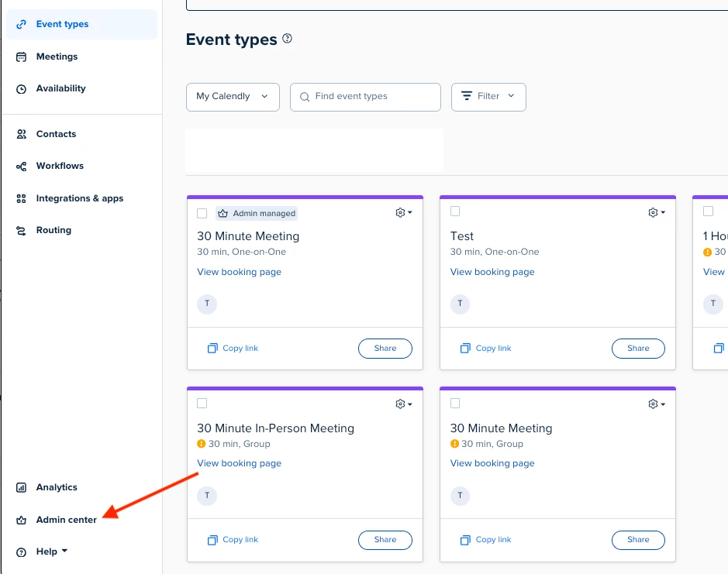Click the Contacts people icon
The height and width of the screenshot is (574, 728).
click(x=22, y=134)
